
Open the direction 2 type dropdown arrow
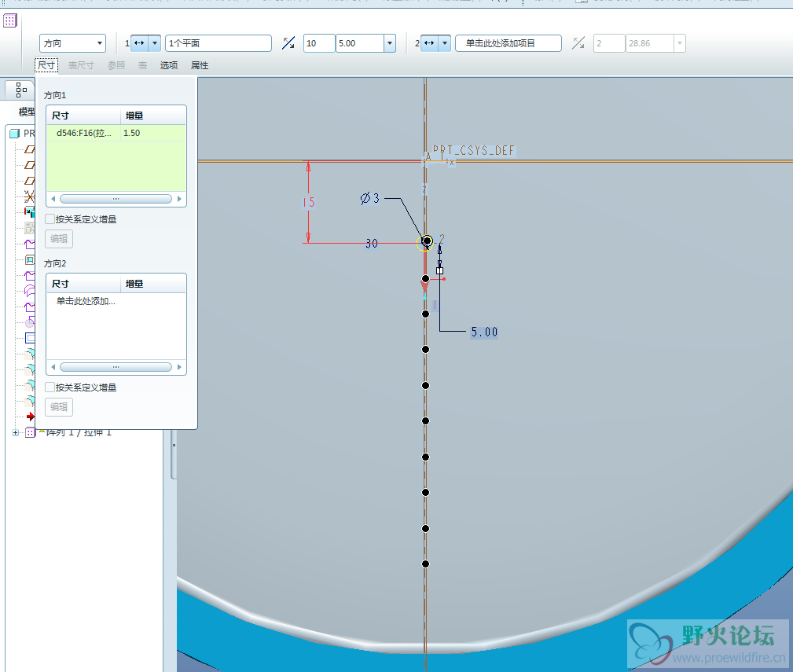(445, 43)
